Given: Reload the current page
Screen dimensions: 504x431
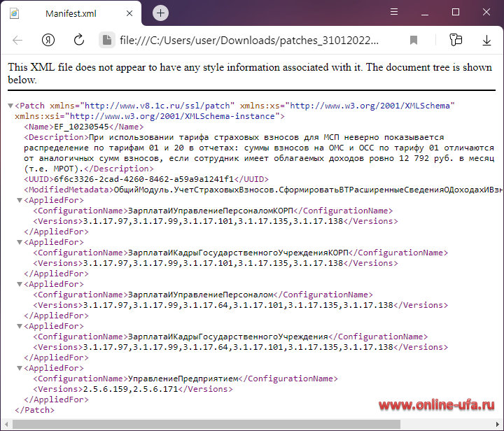Looking at the screenshot, I should tap(78, 41).
